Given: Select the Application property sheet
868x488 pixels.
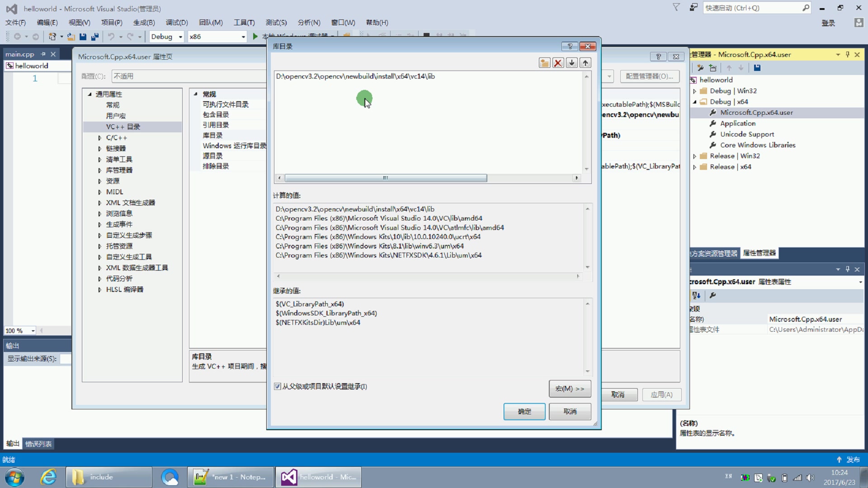Looking at the screenshot, I should [737, 123].
